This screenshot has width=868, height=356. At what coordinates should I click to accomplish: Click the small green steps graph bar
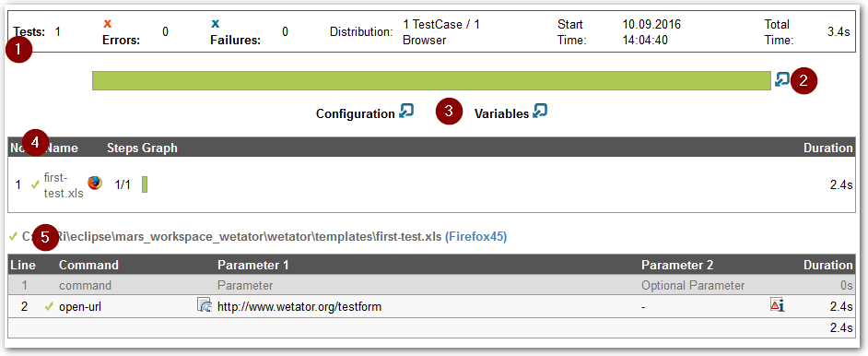(145, 184)
